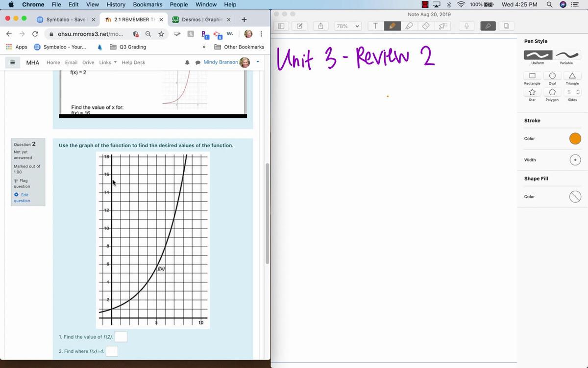Click the page scrollbar in Chrome
Viewport: 588px width, 368px height.
point(267,214)
